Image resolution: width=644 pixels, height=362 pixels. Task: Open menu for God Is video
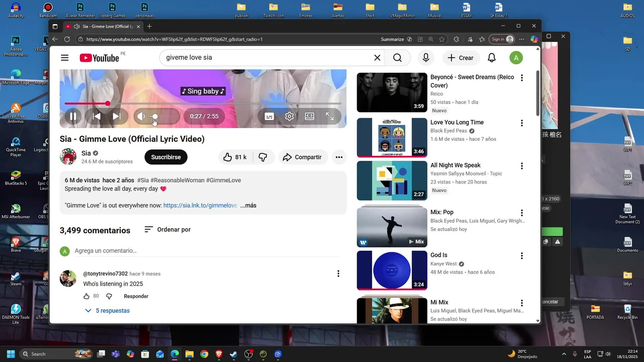522,256
